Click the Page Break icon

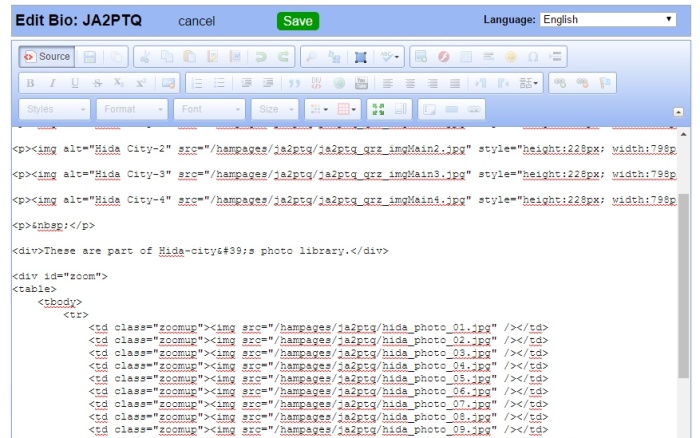tap(555, 57)
